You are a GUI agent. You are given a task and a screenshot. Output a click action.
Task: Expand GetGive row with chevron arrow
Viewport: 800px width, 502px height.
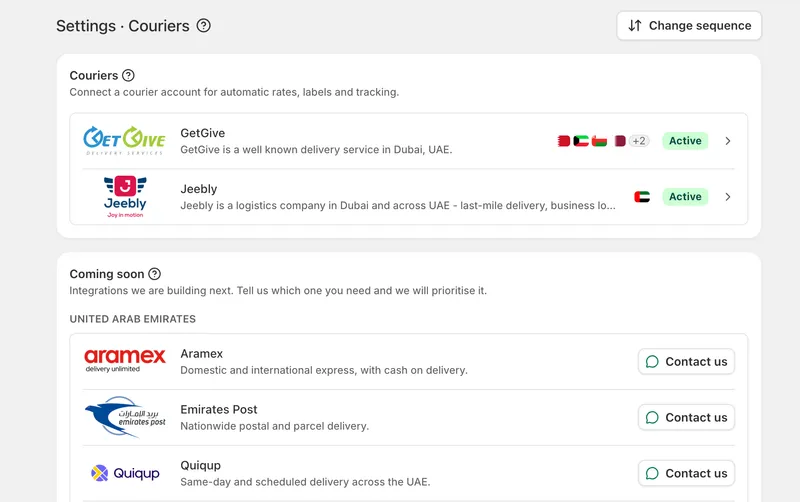click(728, 141)
